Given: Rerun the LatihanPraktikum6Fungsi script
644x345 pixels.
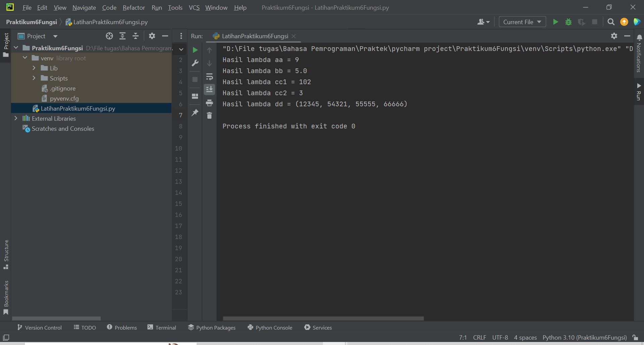Looking at the screenshot, I should point(195,50).
